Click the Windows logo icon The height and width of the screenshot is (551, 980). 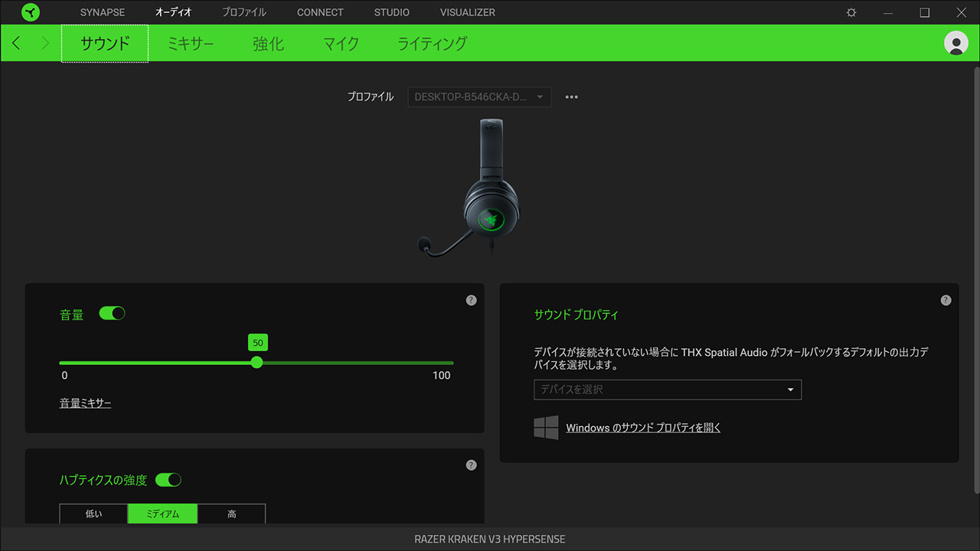[546, 428]
